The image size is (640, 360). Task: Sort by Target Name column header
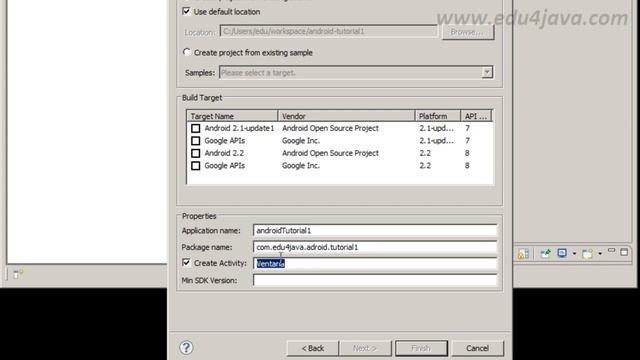[x=232, y=116]
